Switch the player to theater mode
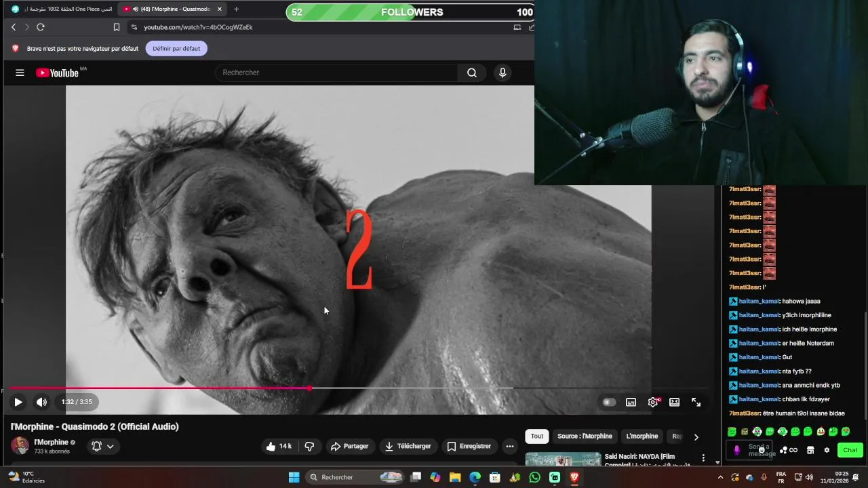 (x=674, y=402)
